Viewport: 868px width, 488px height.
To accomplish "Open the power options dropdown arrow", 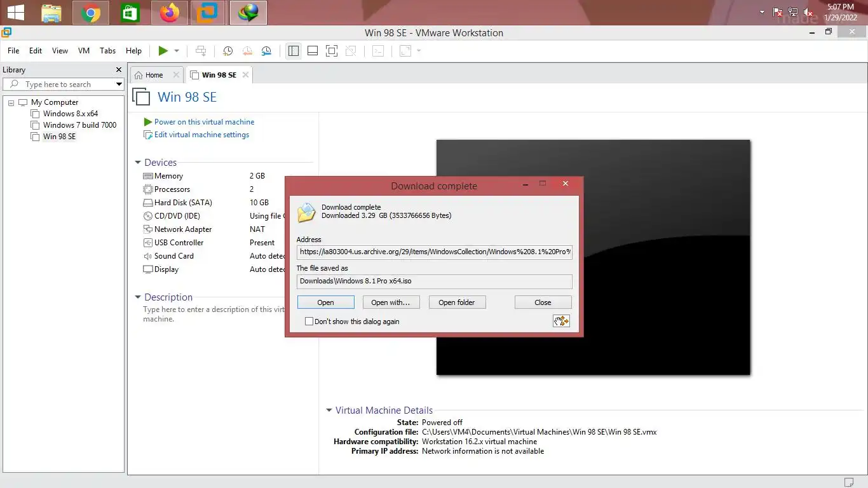I will [x=177, y=51].
